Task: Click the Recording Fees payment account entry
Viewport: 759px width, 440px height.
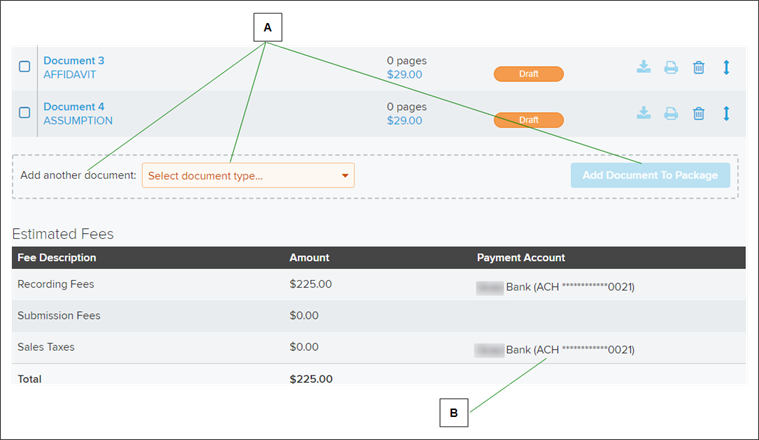Action: click(556, 287)
